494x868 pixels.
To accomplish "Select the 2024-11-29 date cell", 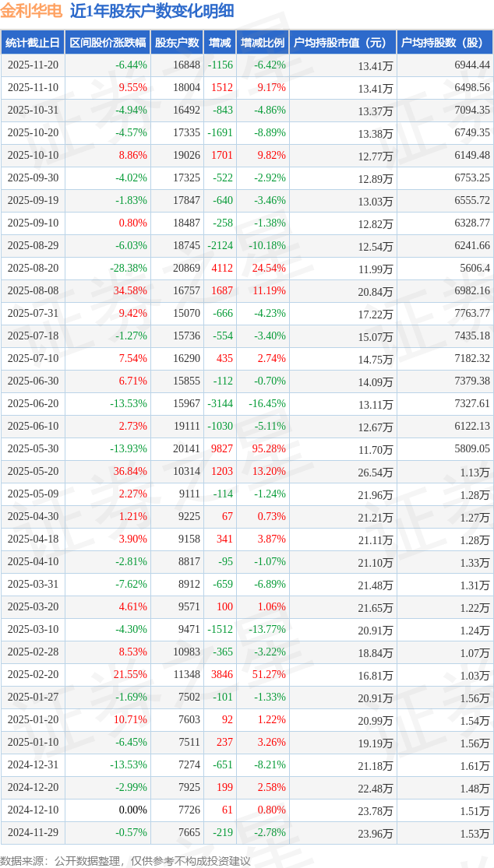I will click(x=33, y=833).
